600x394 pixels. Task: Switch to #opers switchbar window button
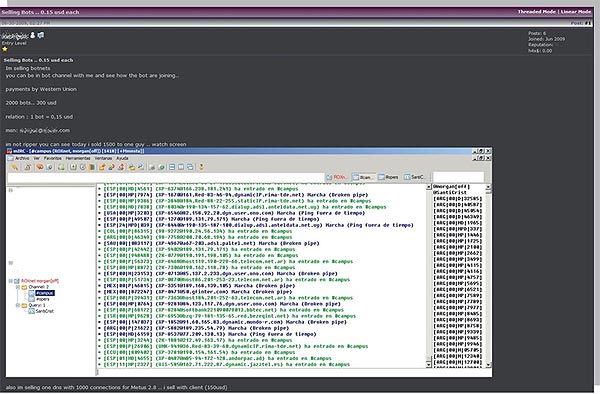point(388,177)
